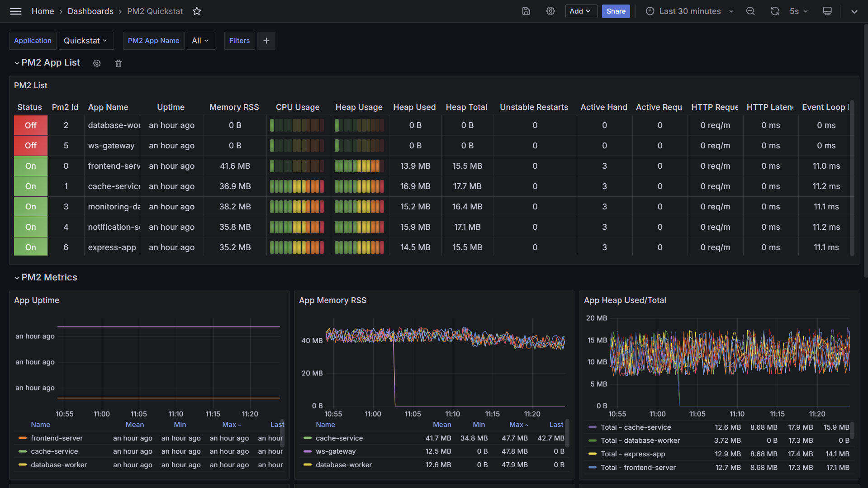Add a new filter with the plus button
Viewport: 868px width, 488px height.
click(266, 41)
